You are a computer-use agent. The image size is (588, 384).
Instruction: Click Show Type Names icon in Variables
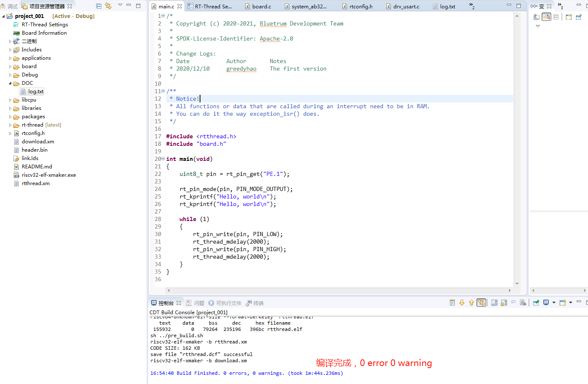point(537,17)
